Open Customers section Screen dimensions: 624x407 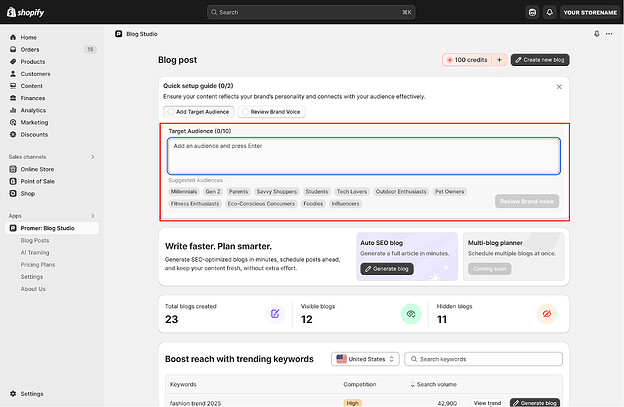(x=35, y=74)
